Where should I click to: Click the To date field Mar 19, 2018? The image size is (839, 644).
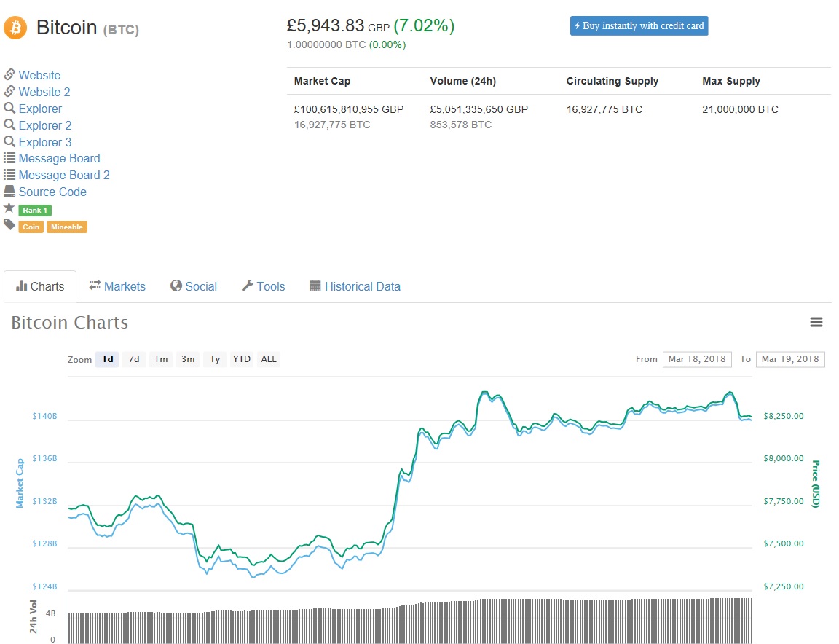[789, 358]
